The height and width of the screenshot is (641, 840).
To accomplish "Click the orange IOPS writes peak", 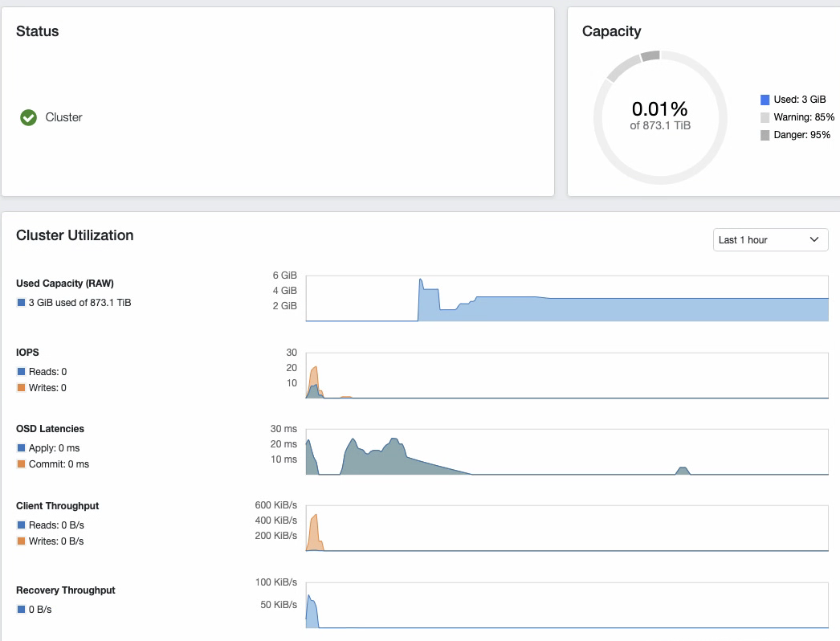I will [x=316, y=370].
